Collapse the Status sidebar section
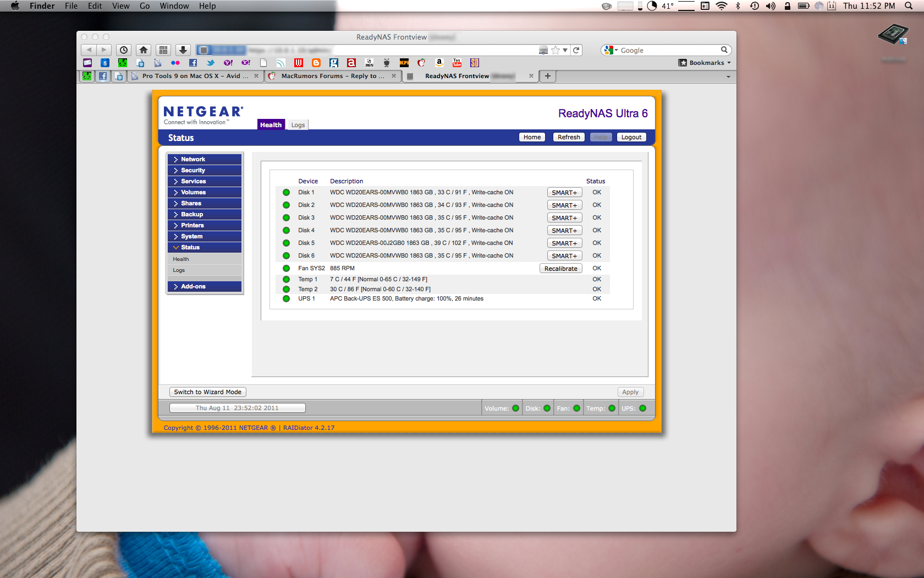This screenshot has width=924, height=578. [x=205, y=247]
